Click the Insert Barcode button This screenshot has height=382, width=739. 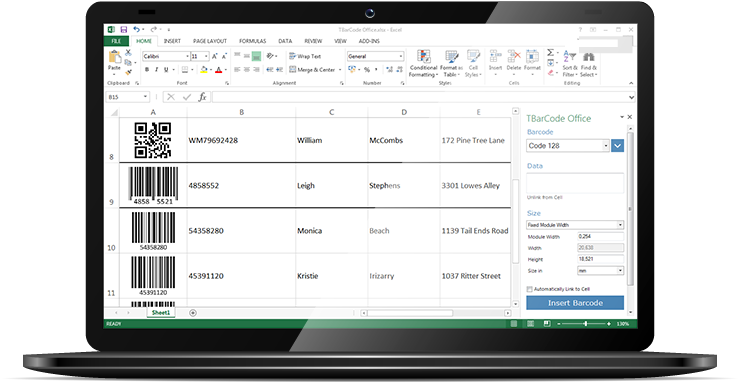575,303
